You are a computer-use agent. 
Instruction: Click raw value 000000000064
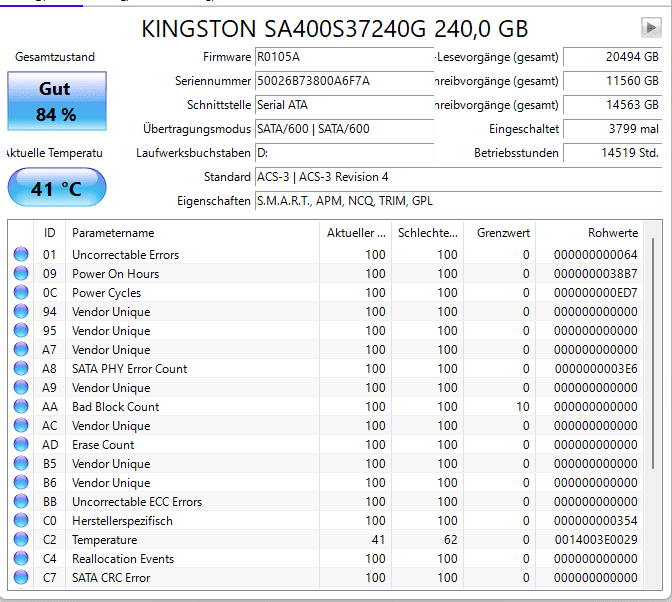click(x=596, y=255)
